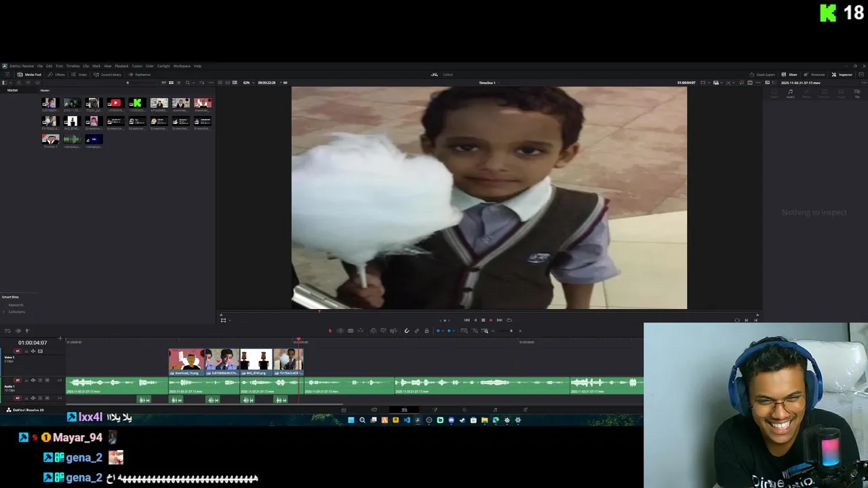Toggle bypass color grades and Fusion effects
Viewport: 868px width, 488px height.
click(x=741, y=83)
